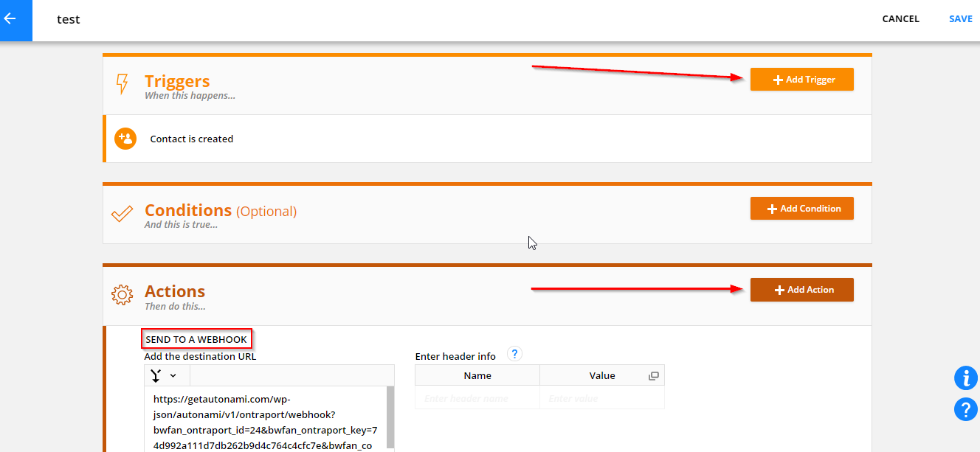Image resolution: width=980 pixels, height=452 pixels.
Task: Click the Enter value field
Action: (x=602, y=398)
